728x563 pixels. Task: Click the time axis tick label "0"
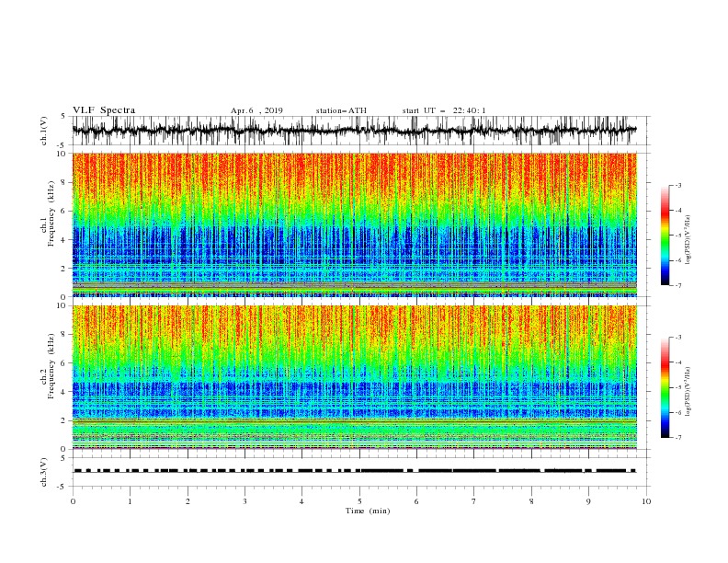click(x=73, y=501)
